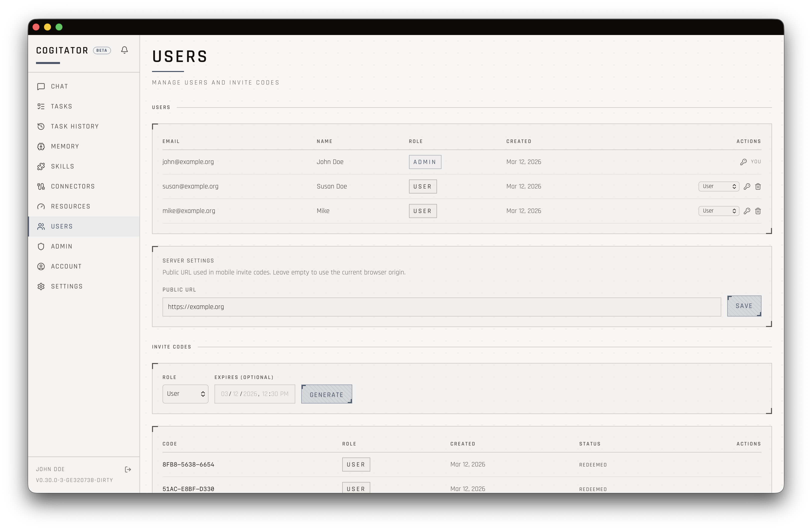Screen dimensions: 812x530
Task: Go to Resources page
Action: click(x=83, y=206)
